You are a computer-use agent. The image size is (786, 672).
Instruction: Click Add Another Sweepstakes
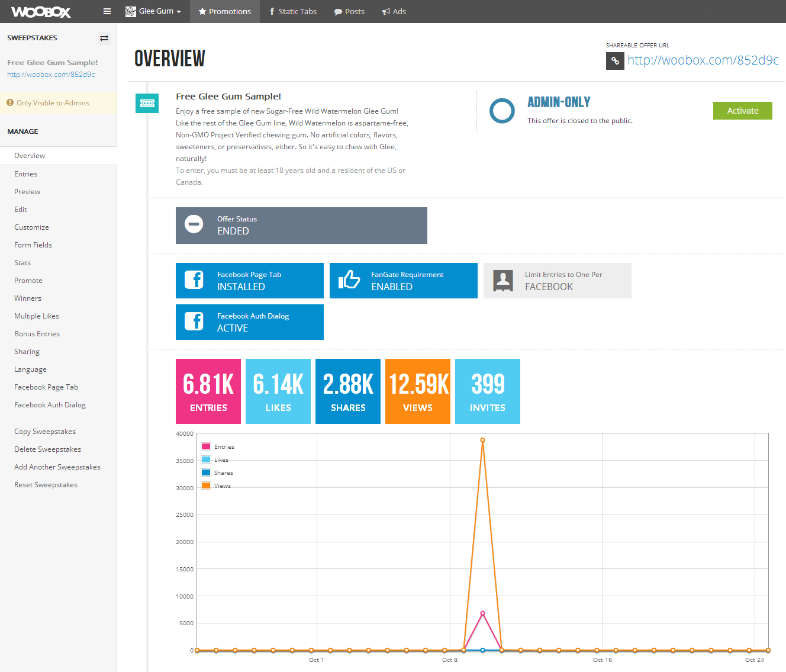point(59,467)
